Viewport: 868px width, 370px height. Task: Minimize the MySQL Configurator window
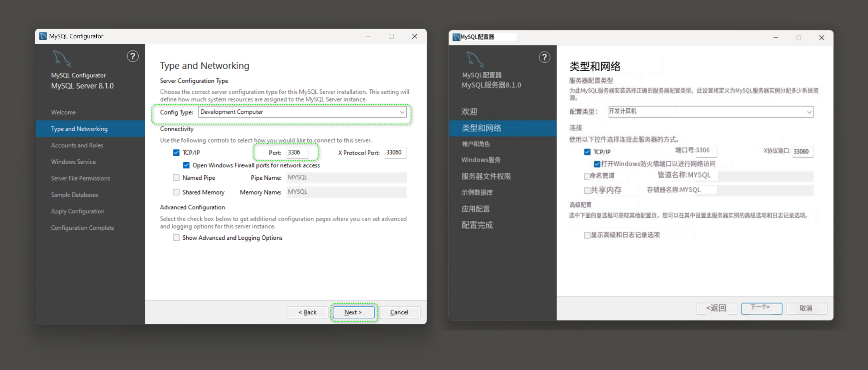click(x=368, y=36)
